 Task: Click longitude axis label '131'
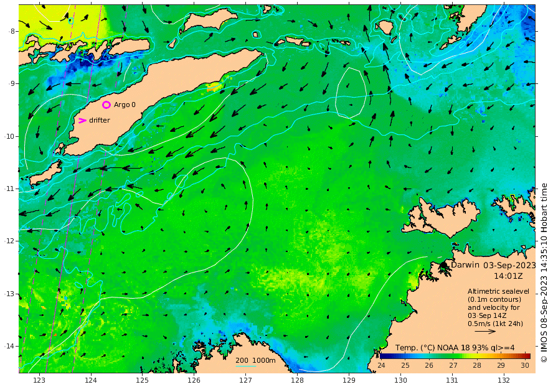(x=452, y=380)
